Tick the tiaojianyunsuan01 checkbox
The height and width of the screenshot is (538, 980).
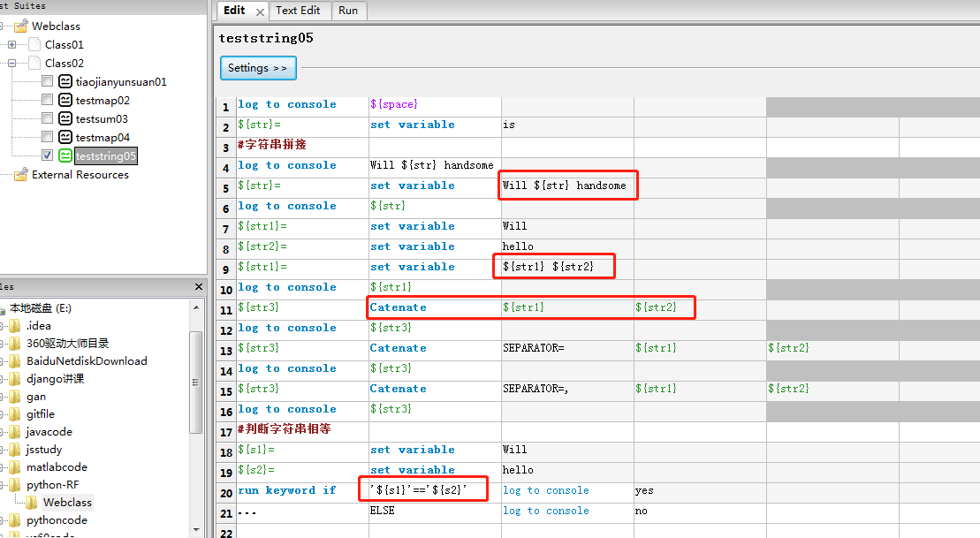(48, 81)
